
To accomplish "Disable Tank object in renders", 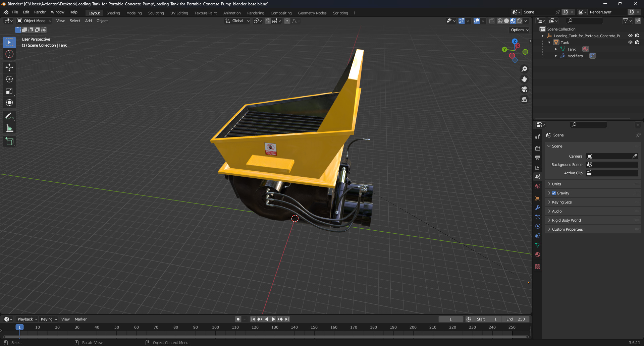I will pyautogui.click(x=637, y=42).
